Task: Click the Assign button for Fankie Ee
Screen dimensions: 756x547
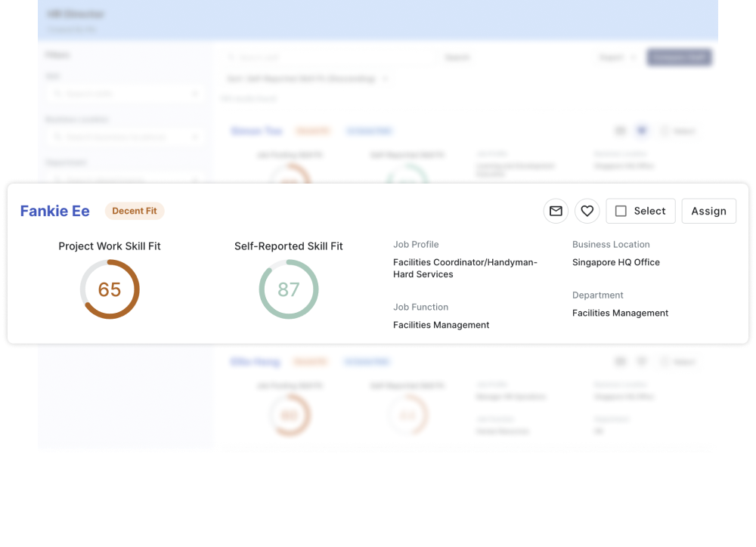Action: (x=708, y=211)
